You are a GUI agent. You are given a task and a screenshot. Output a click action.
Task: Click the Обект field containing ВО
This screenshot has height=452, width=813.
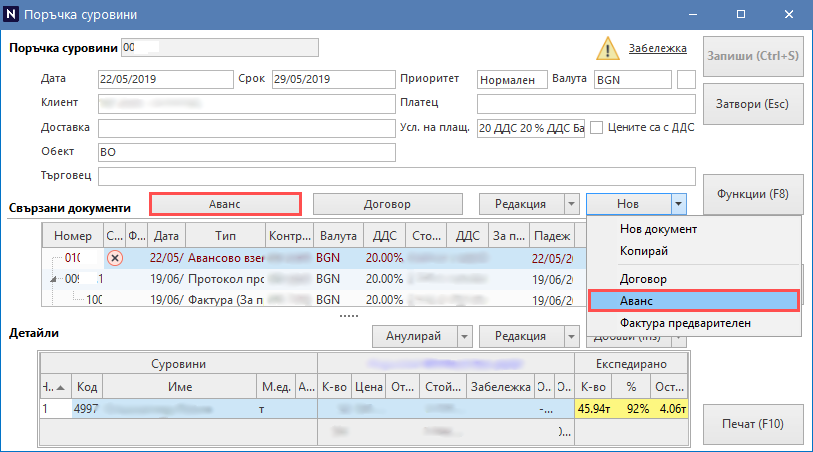tap(247, 152)
